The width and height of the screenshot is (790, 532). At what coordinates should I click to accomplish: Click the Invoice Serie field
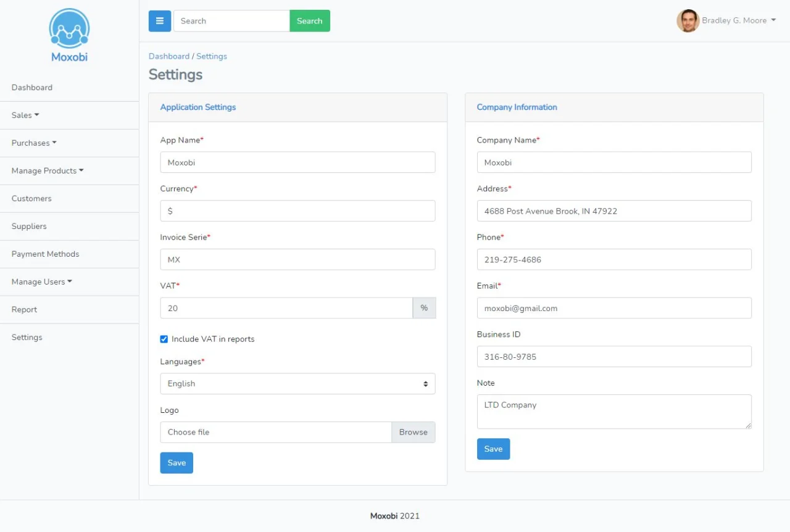(x=297, y=260)
